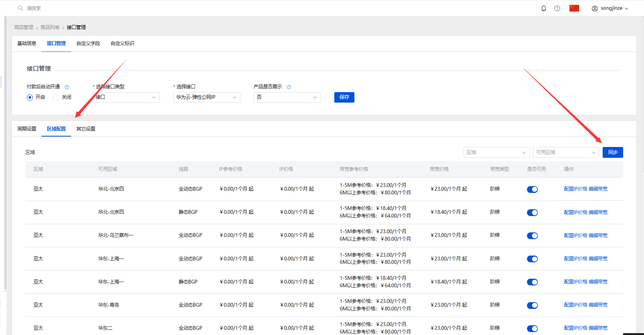Screen dimensions: 644x335
Task: Click 编辑带宽 for 华东-上海一 静态BGP
Action: coord(598,282)
